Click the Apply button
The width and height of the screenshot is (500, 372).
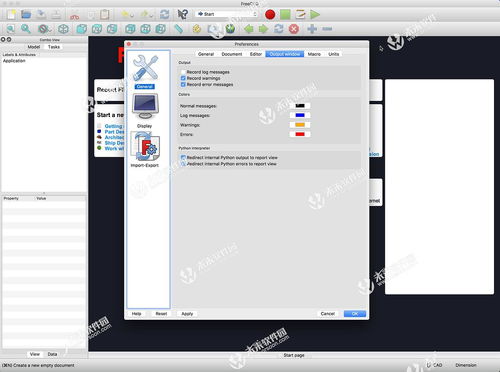click(187, 314)
